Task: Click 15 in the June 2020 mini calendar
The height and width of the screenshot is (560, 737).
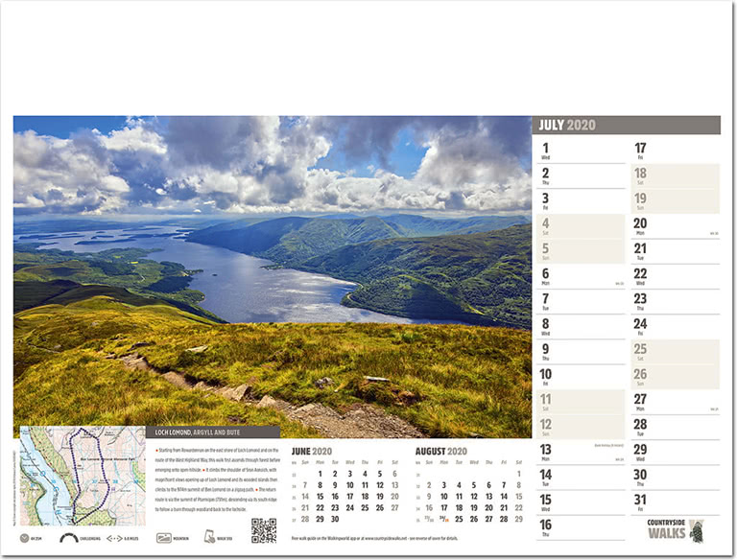Action: 320,497
